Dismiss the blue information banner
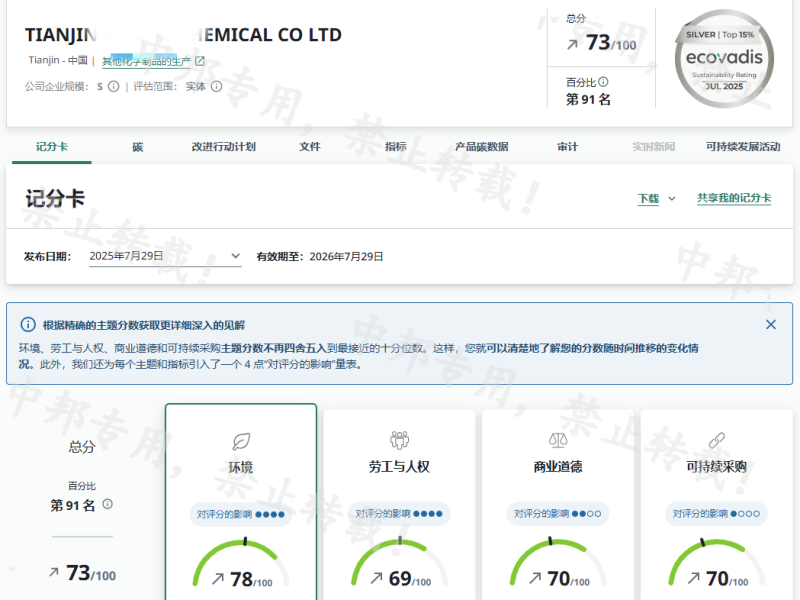This screenshot has height=600, width=800. (771, 325)
